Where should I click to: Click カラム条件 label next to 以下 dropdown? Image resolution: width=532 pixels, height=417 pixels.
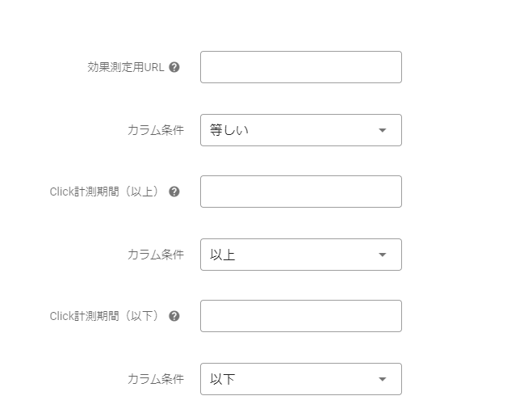coord(155,379)
